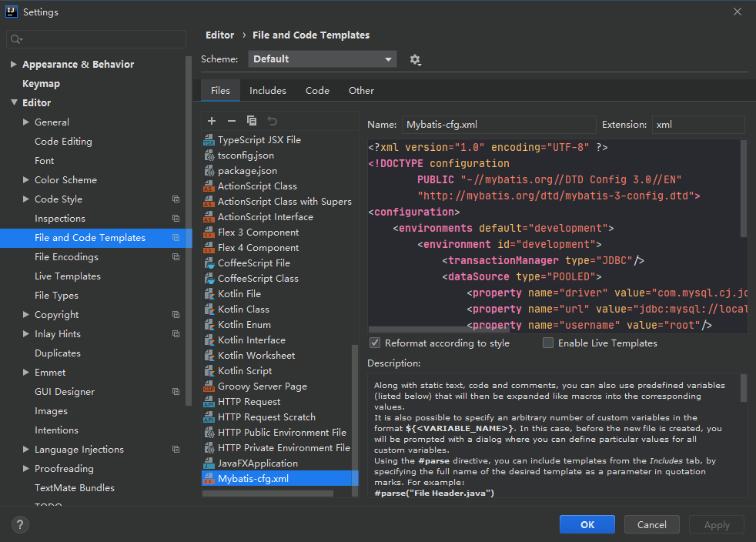Screen dimensions: 756x542
Task: Expand the Color Scheme node
Action: click(26, 180)
